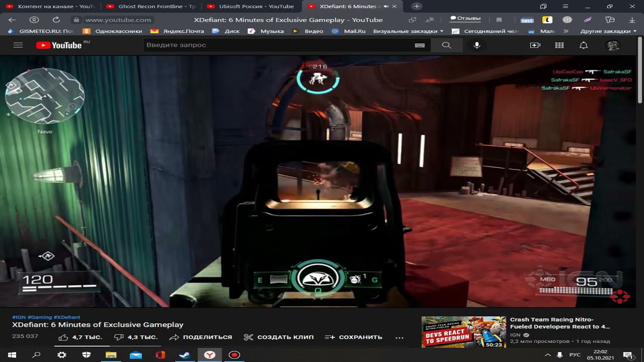Open the #XDefiant hashtag link
Screen dimensions: 644x362
pos(66,317)
